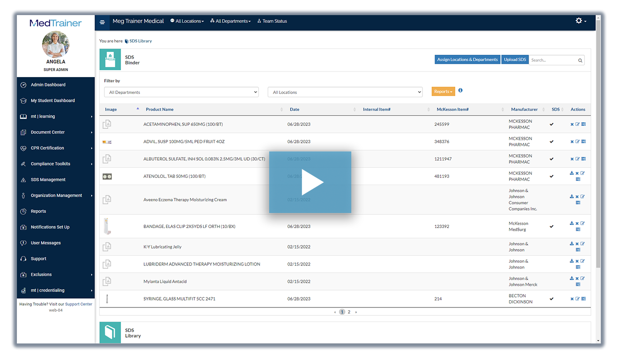Click the next page » arrow
620x364 pixels.
(356, 312)
